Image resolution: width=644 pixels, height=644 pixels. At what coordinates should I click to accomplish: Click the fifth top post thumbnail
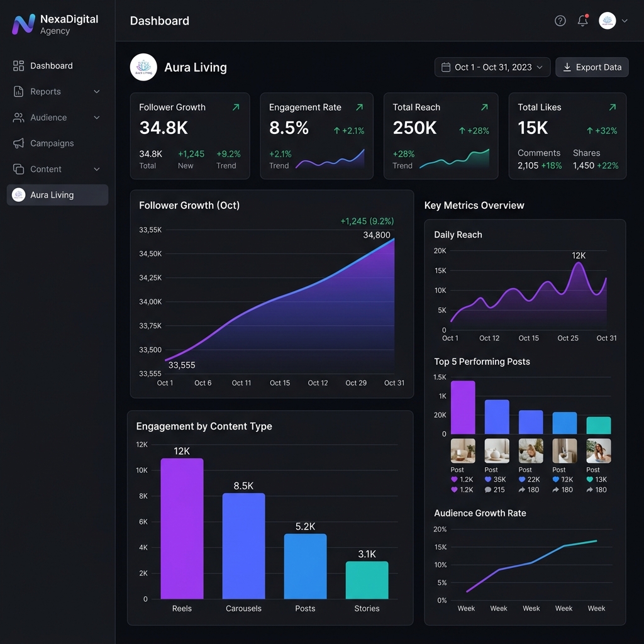click(x=599, y=451)
